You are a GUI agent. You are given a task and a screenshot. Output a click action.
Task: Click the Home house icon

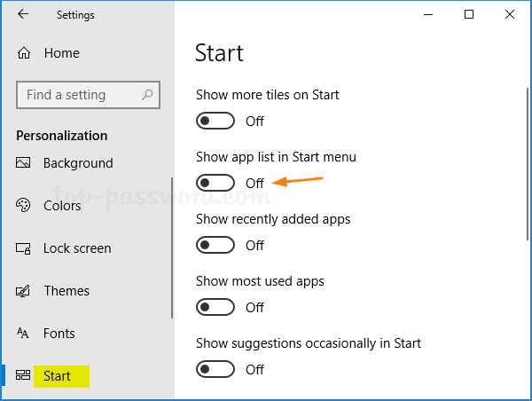pyautogui.click(x=24, y=53)
